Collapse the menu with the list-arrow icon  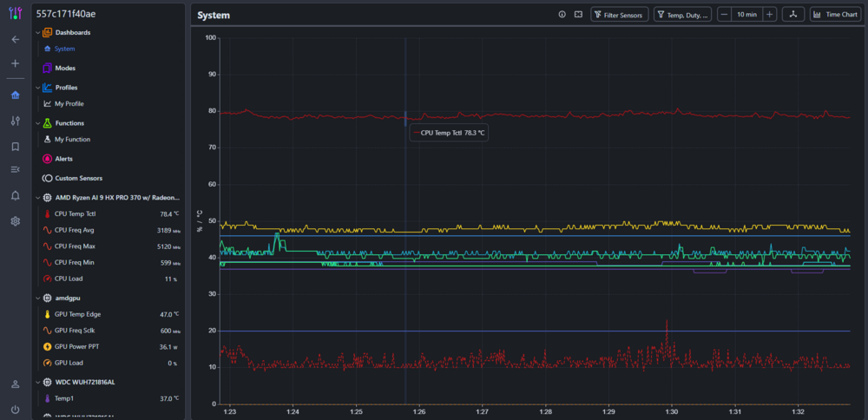[x=16, y=169]
